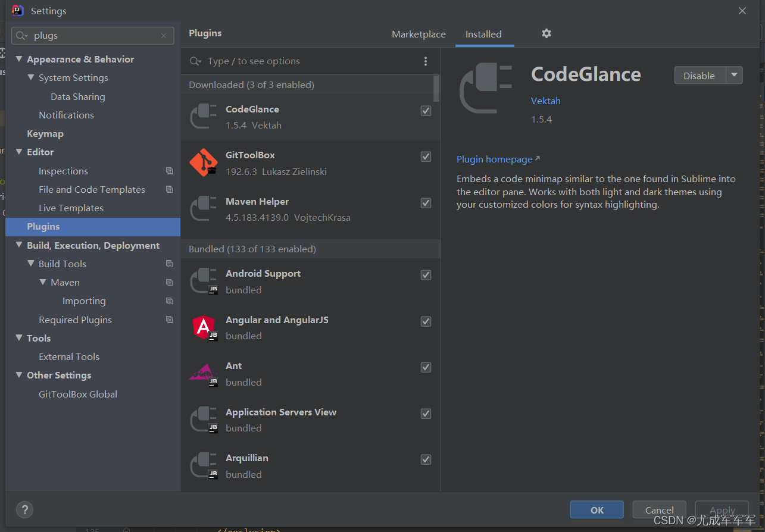The width and height of the screenshot is (765, 532).
Task: Click the project-level copy icon beside Inspections
Action: [170, 171]
